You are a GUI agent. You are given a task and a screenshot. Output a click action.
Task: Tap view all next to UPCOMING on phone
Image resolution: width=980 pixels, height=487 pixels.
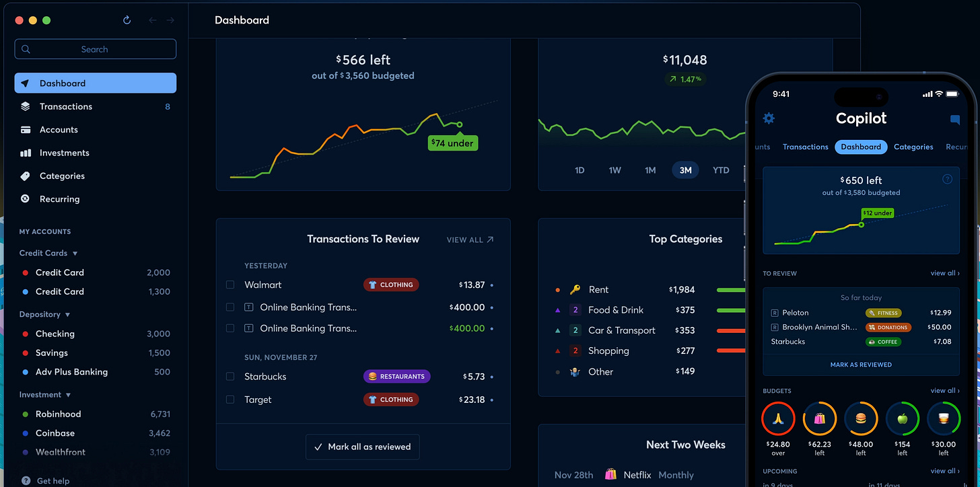(945, 471)
